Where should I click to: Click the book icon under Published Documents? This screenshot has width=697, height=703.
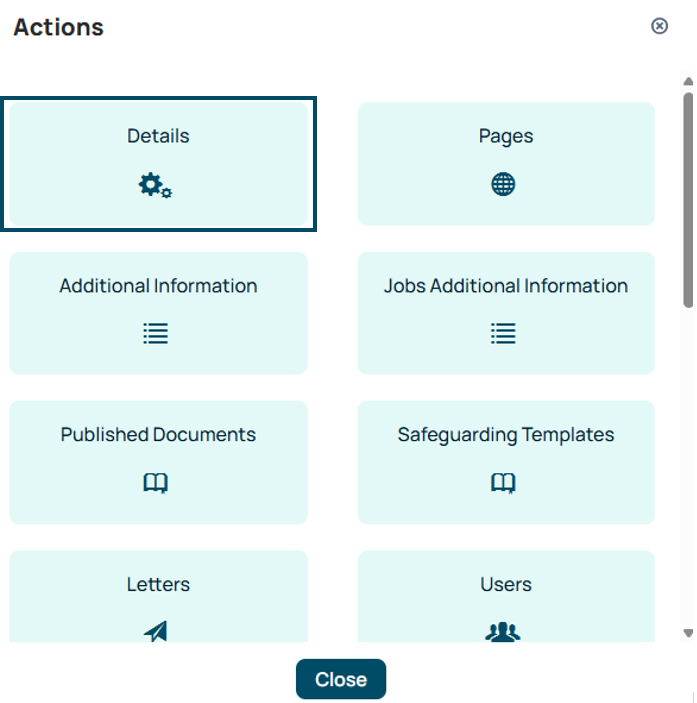tap(156, 483)
